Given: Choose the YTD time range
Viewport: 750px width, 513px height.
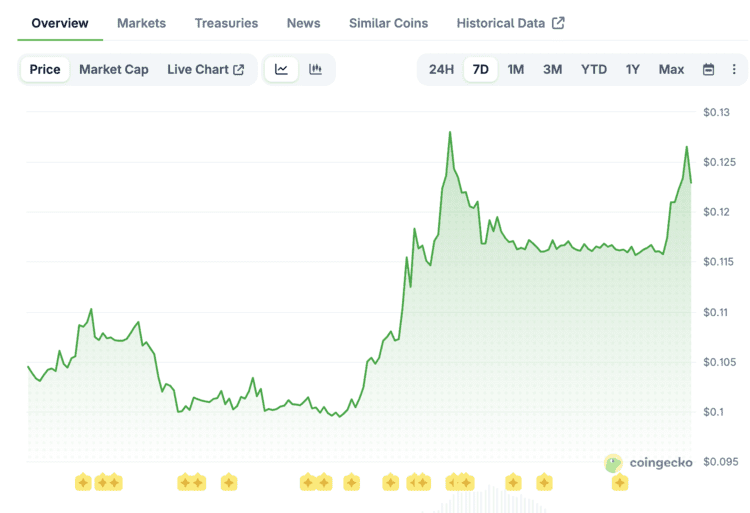Looking at the screenshot, I should (x=594, y=69).
